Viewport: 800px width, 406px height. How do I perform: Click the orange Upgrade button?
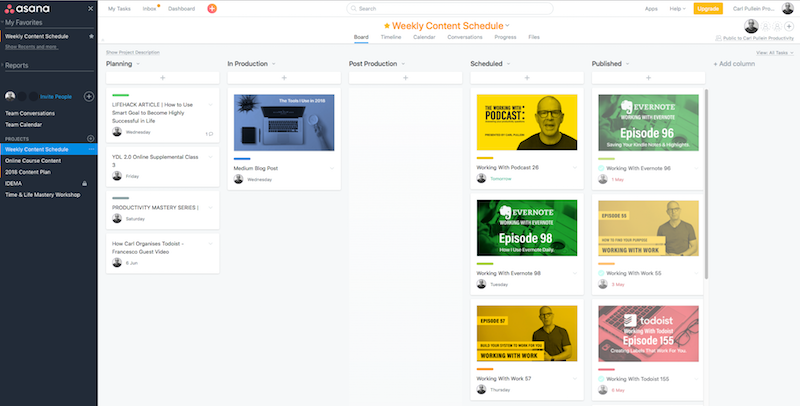(x=708, y=9)
